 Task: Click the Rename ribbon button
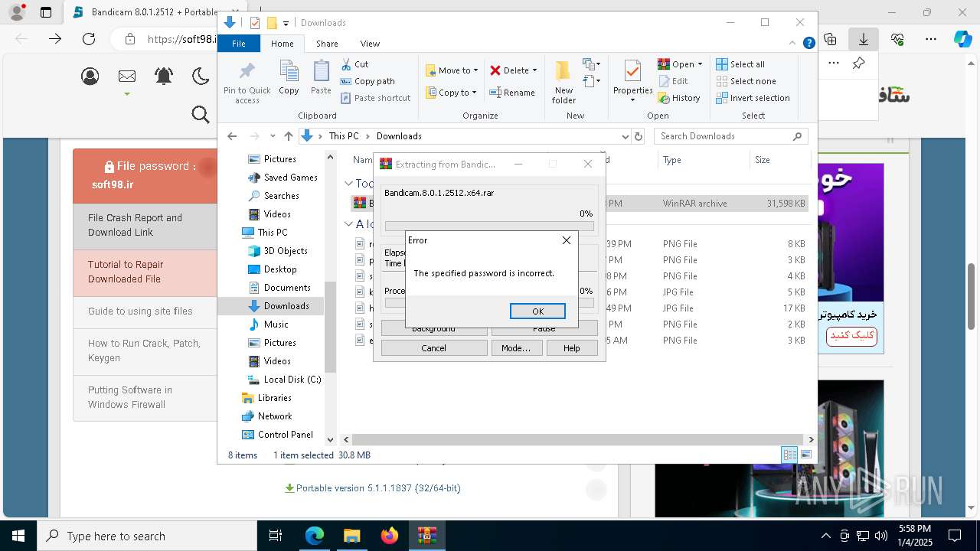(512, 93)
